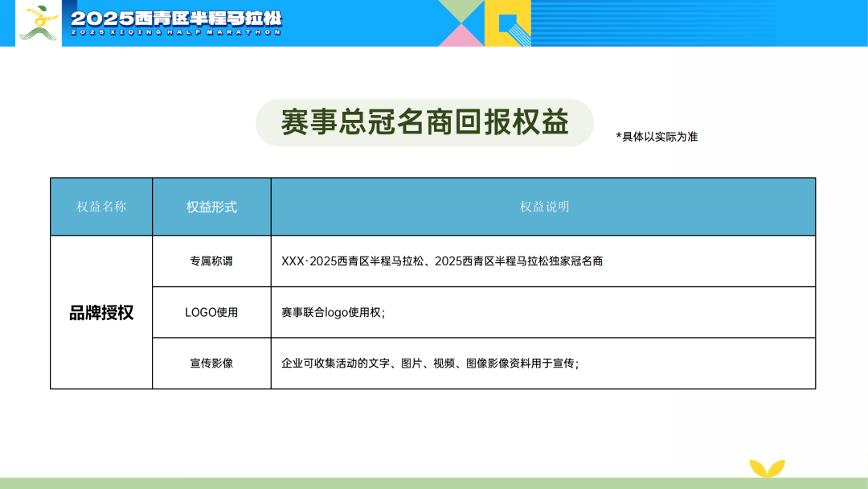Click the 2025 XIQING HALF MARATHON subtitle
Viewport: 868px width, 489px height.
pos(176,33)
